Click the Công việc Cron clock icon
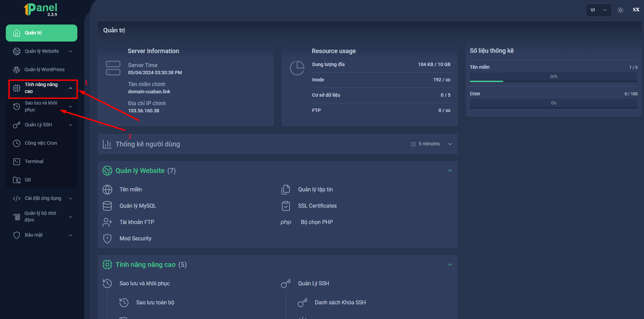Viewport: 644px width, 319px height. [17, 143]
